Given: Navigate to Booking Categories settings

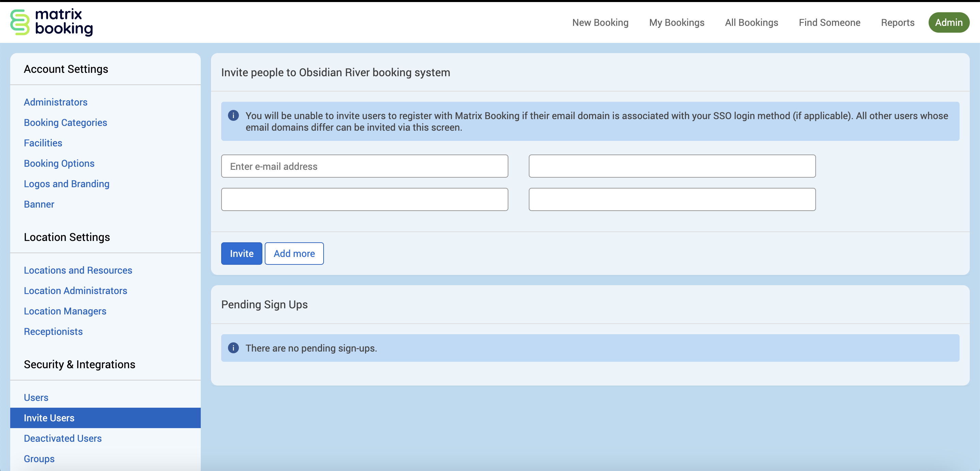Looking at the screenshot, I should 66,122.
